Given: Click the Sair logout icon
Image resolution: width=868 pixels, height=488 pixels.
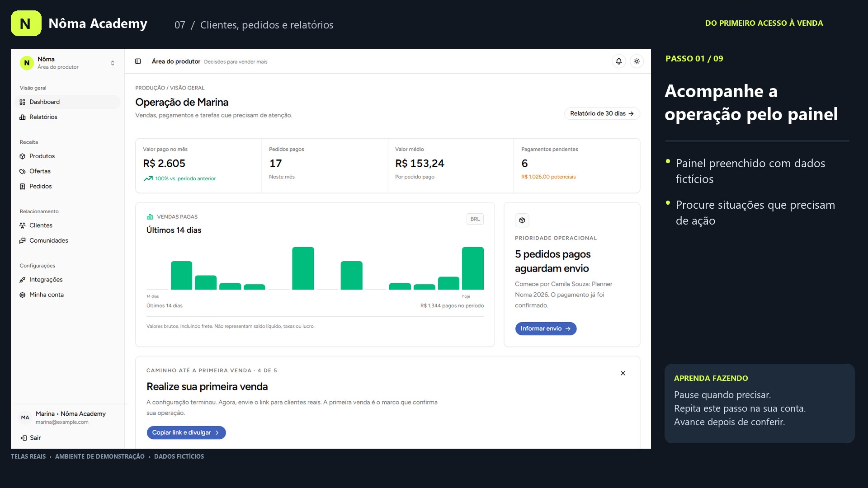Looking at the screenshot, I should 24,438.
